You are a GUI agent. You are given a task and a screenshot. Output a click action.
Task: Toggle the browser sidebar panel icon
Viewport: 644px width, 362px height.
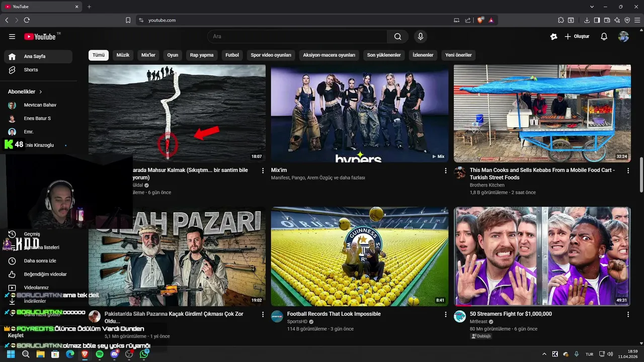(x=597, y=20)
